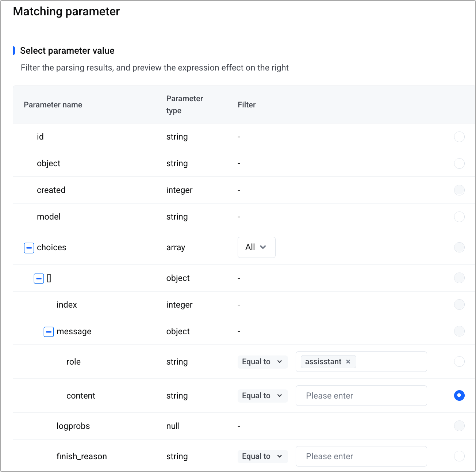Click the content filter value input
Viewport: 476px width, 472px height.
pyautogui.click(x=361, y=396)
